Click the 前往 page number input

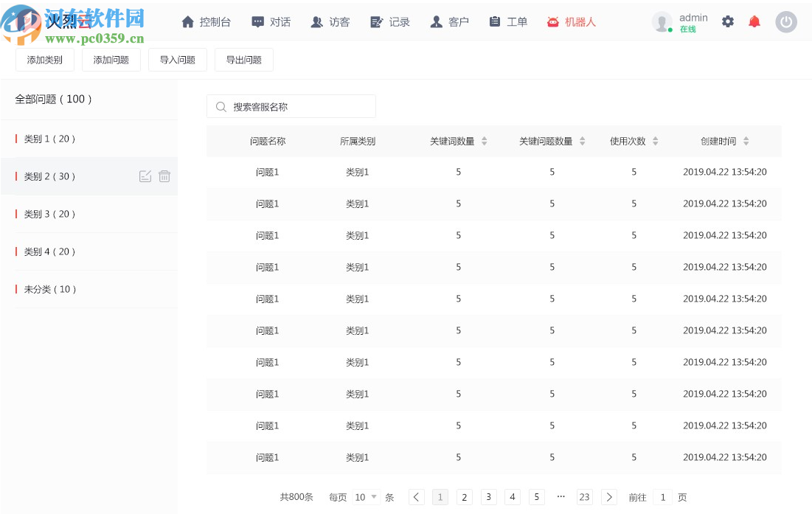pos(663,497)
